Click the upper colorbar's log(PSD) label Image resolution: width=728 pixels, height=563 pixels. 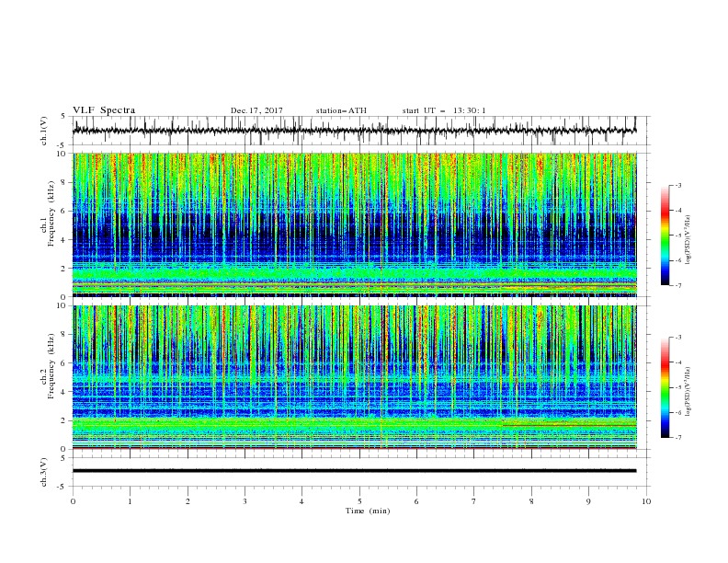688,240
